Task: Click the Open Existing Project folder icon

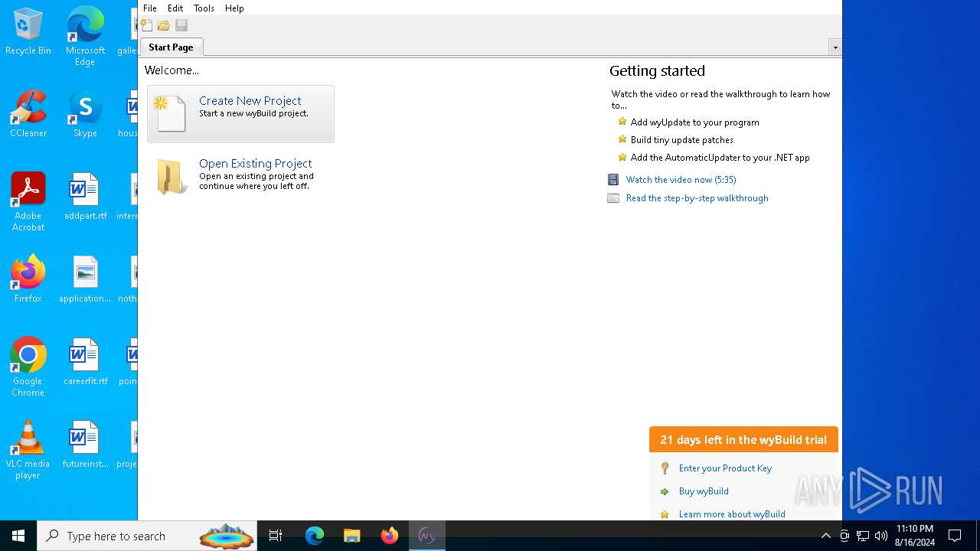Action: tap(171, 177)
